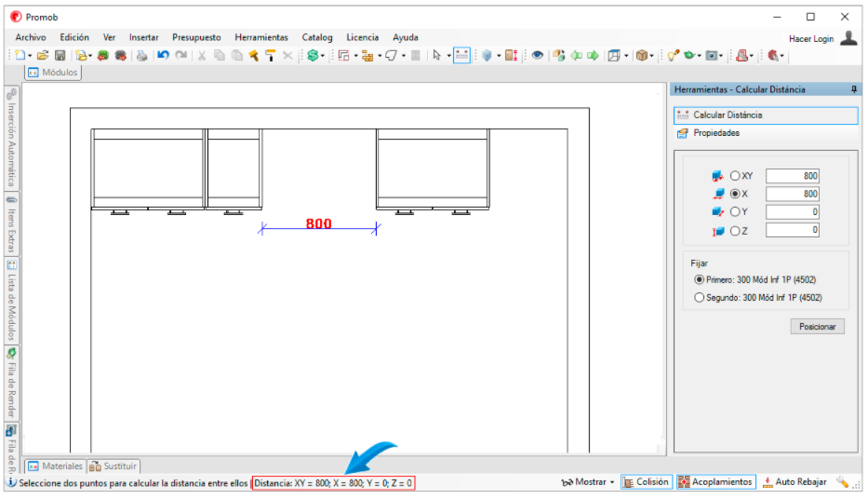868x499 pixels.
Task: Select the Z axis radio button
Action: [735, 231]
